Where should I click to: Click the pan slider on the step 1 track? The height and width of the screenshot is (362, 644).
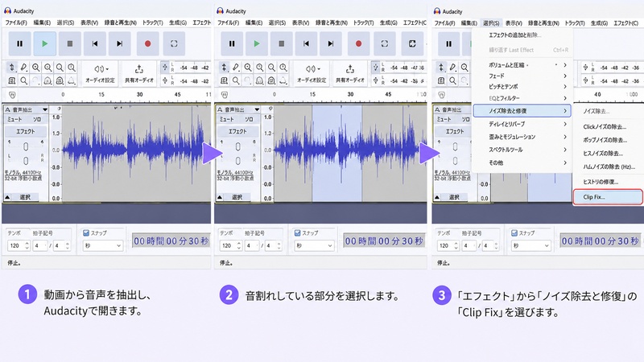26,160
